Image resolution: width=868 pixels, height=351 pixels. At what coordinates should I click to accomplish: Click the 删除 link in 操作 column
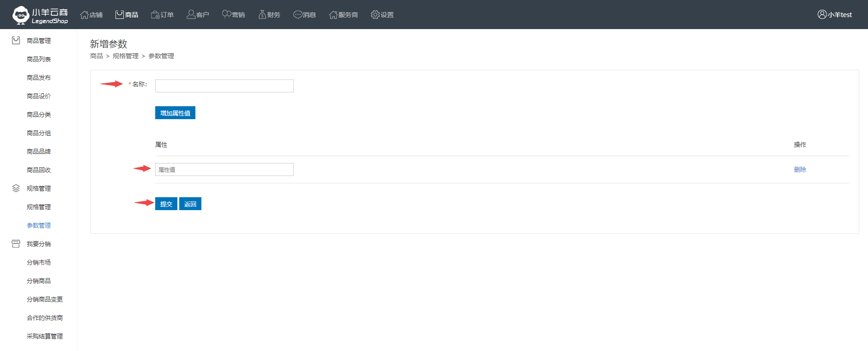coord(800,169)
